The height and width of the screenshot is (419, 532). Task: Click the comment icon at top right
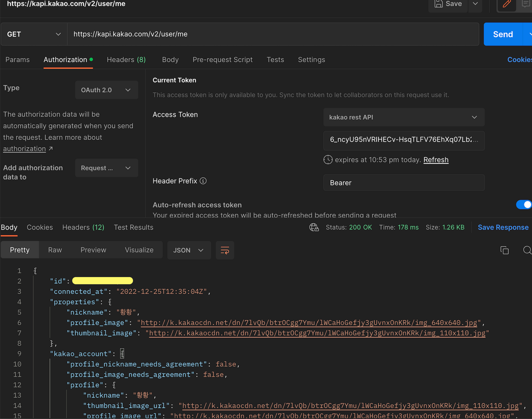pyautogui.click(x=526, y=4)
